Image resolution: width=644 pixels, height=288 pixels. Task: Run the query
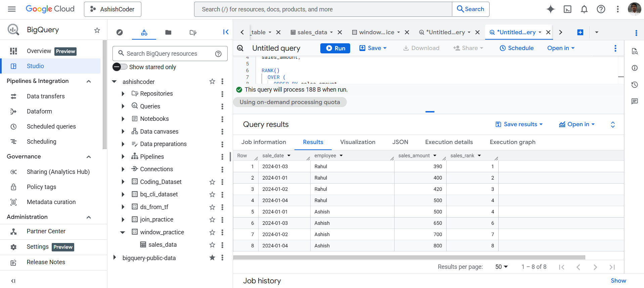coord(335,48)
